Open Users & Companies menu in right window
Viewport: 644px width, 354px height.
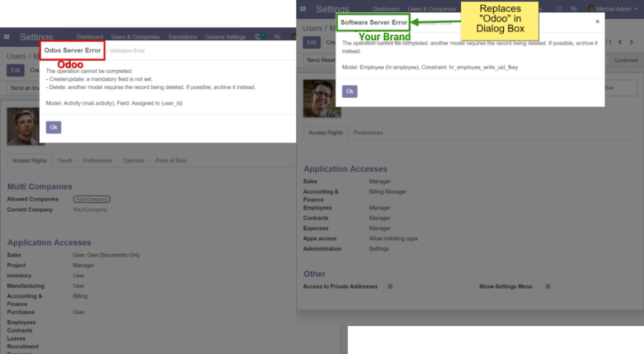pos(431,9)
